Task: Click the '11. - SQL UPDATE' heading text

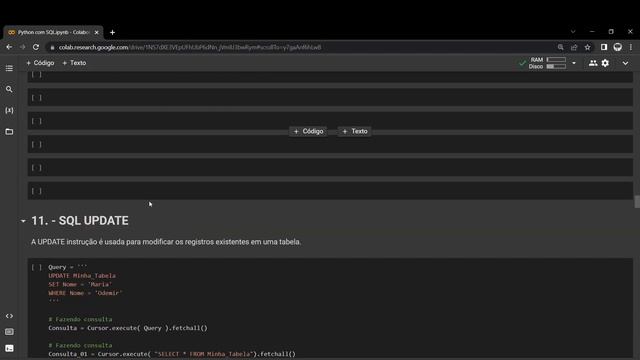Action: point(80,221)
